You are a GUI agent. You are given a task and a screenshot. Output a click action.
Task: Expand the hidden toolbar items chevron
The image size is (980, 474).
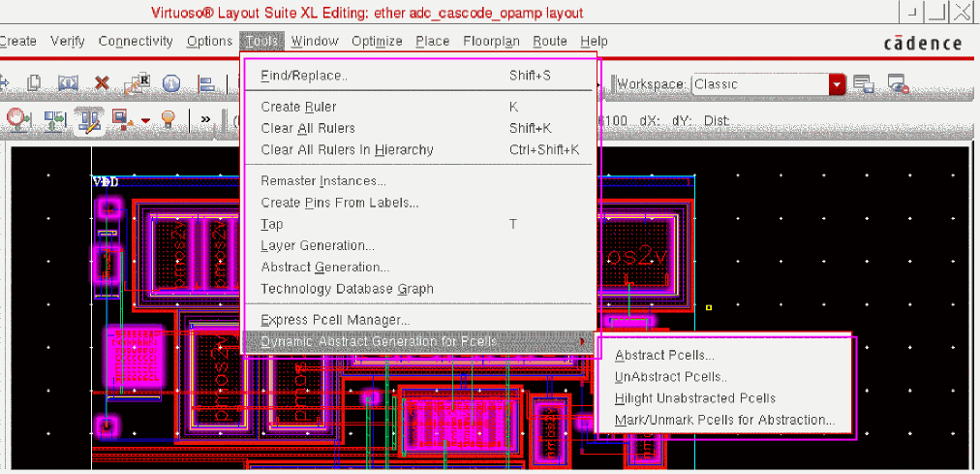205,119
